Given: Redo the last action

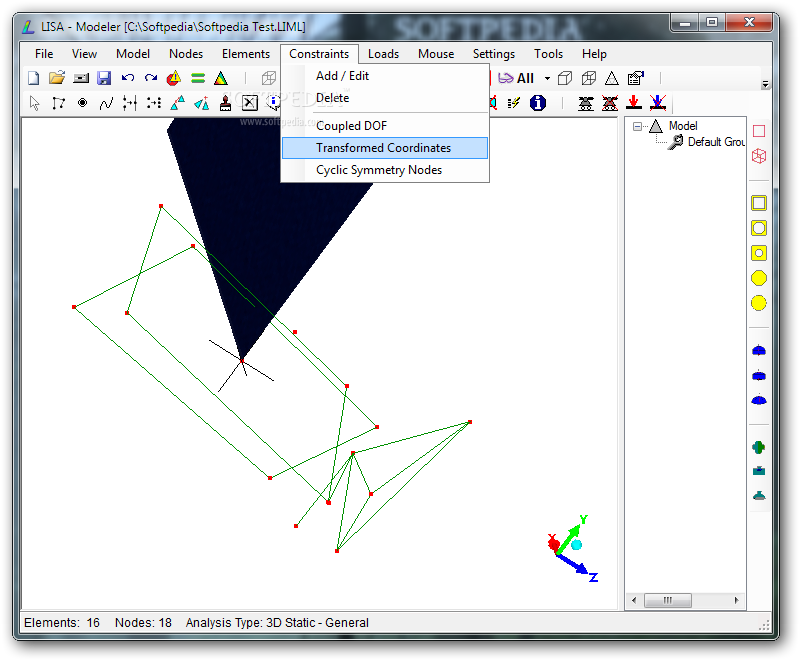Looking at the screenshot, I should (151, 78).
